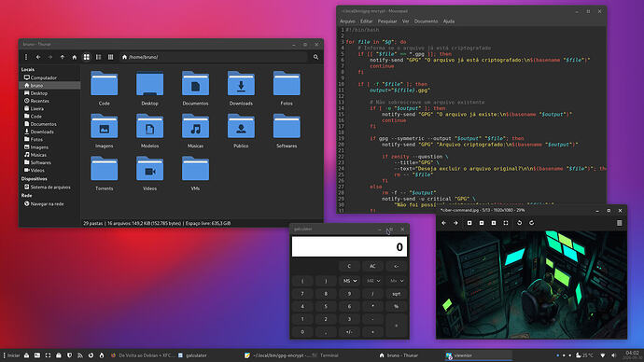
Task: Go to parent folder in Thunar
Action: (63, 57)
